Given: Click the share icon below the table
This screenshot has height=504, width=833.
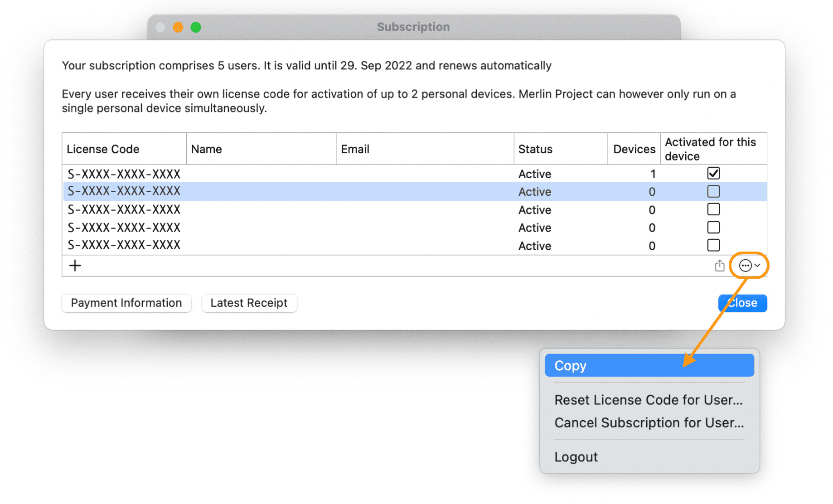Looking at the screenshot, I should (x=719, y=266).
